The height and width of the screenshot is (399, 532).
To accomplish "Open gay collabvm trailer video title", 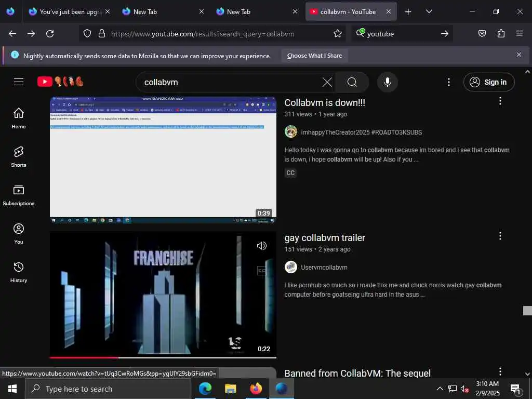I will (325, 238).
